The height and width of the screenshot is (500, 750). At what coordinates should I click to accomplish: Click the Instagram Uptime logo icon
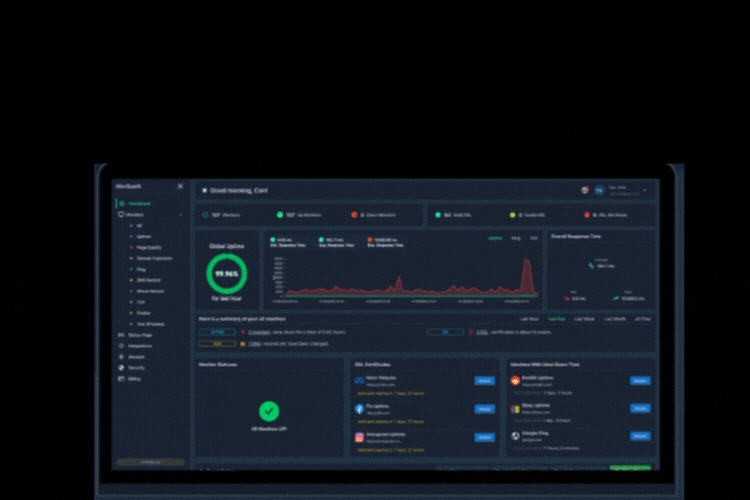pyautogui.click(x=359, y=437)
